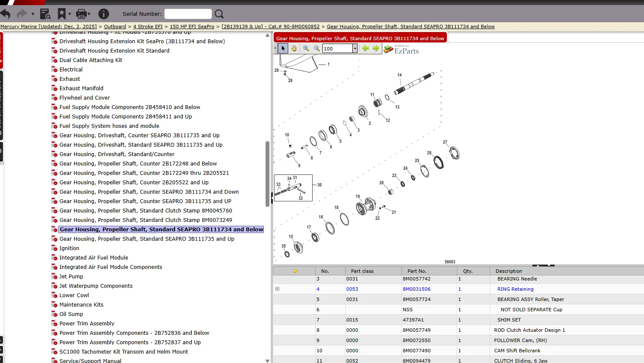
Task: Open the Dual Cable Attaching Kit entry
Action: pos(91,60)
